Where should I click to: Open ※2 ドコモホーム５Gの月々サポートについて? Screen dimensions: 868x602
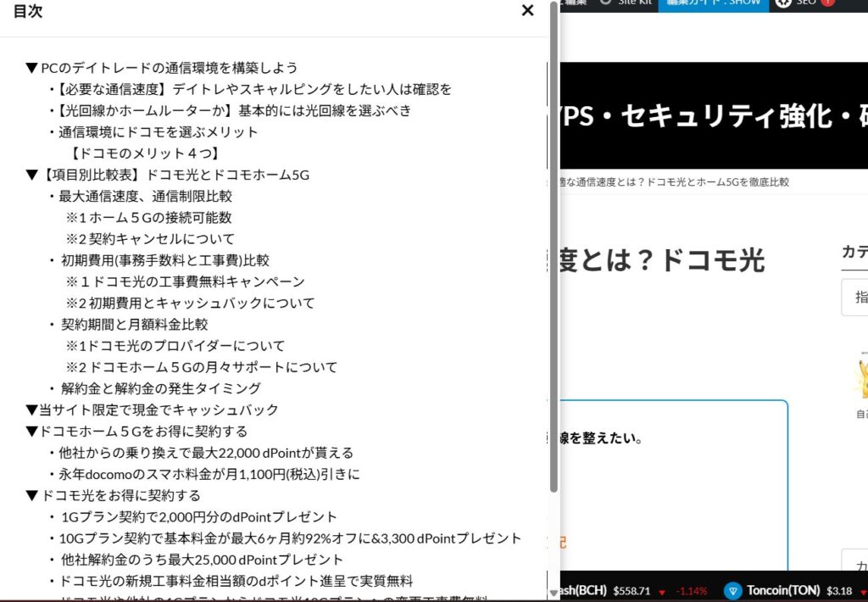coord(202,367)
